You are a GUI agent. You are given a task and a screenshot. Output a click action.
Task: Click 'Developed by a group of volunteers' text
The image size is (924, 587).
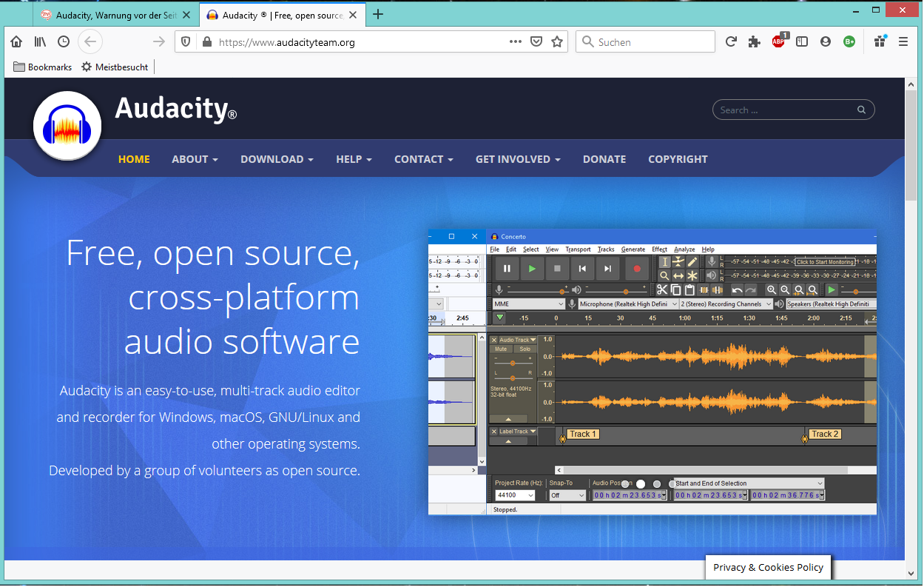click(x=205, y=470)
